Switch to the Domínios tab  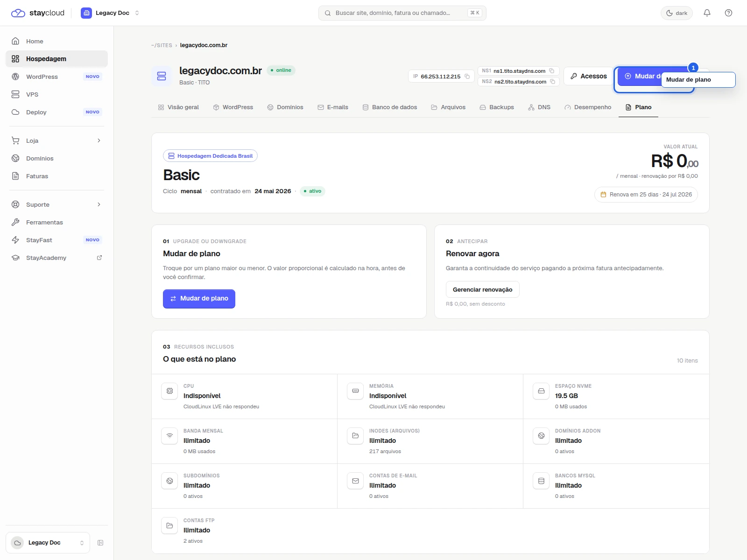coord(285,107)
